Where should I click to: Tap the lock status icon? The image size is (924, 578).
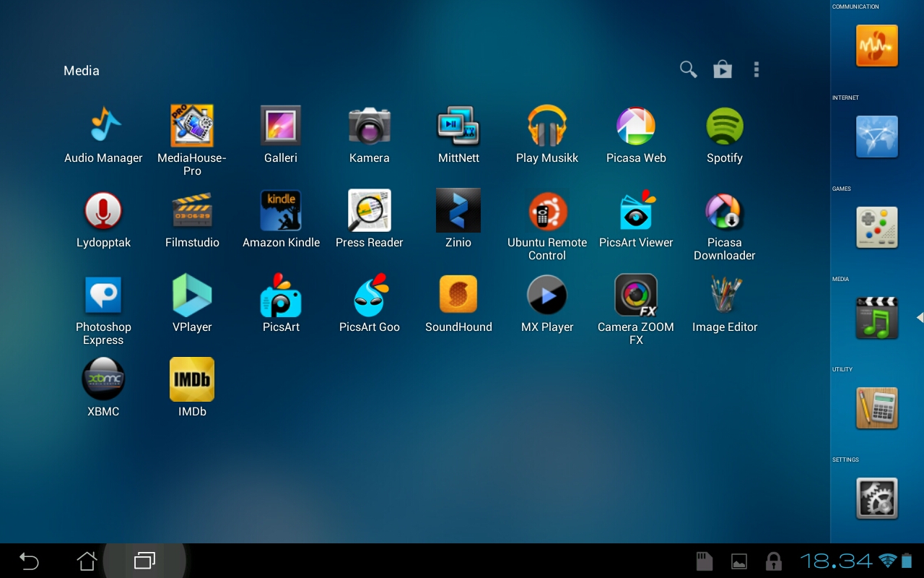point(774,561)
